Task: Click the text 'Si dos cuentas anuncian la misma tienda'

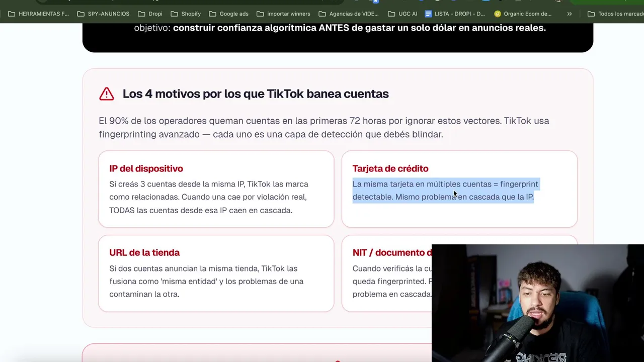Action: click(184, 268)
